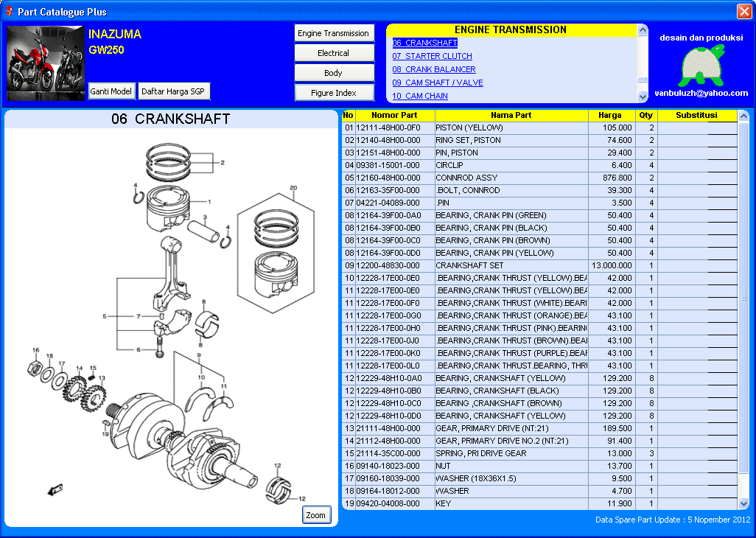This screenshot has width=756, height=538.
Task: Select the NUT row
Action: [x=539, y=467]
